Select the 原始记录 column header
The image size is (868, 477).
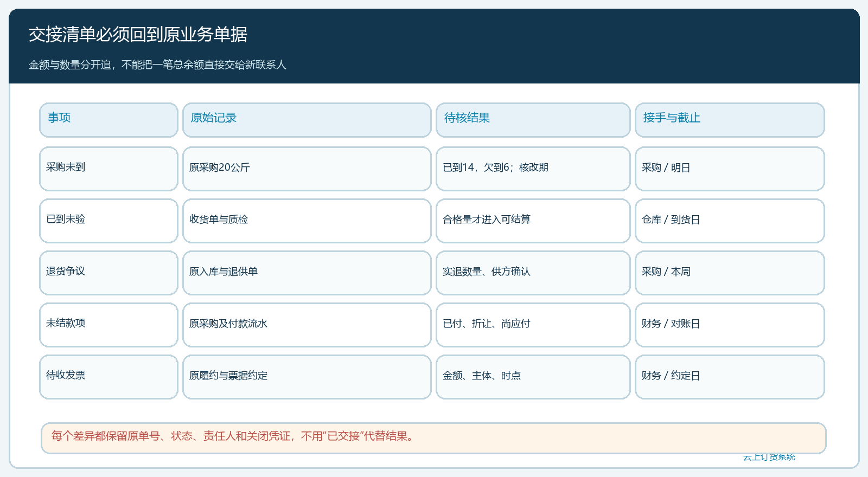coord(307,120)
